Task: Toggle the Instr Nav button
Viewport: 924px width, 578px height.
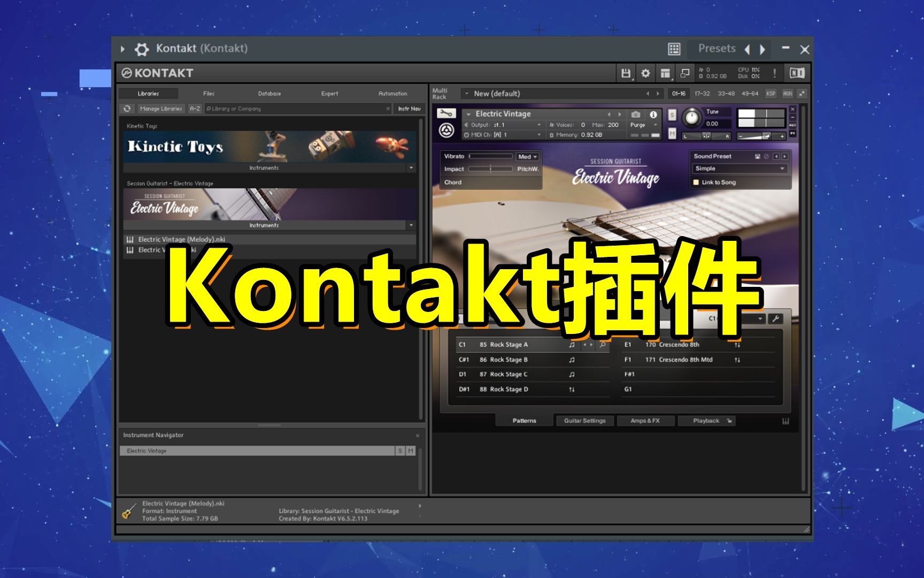Action: (409, 109)
